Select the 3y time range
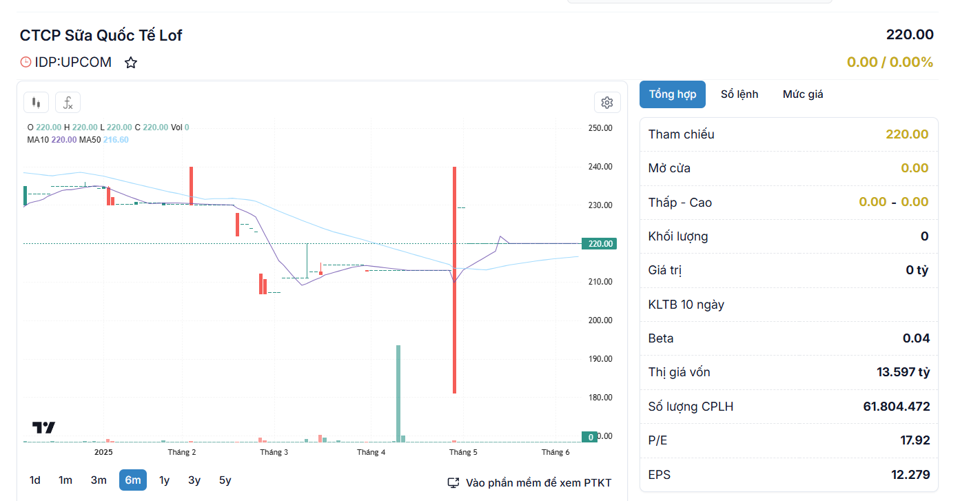The width and height of the screenshot is (980, 501). point(194,480)
